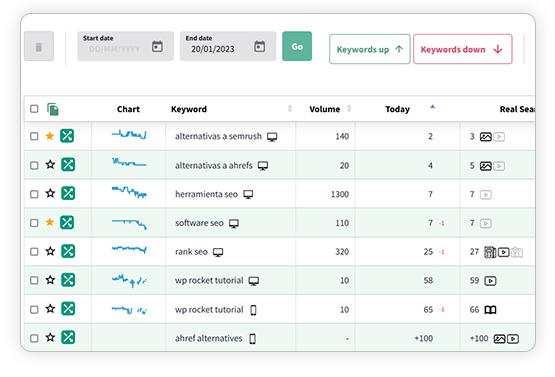Screen dimensions: 555x377
Task: Unstar the software seo keyword
Action: click(50, 222)
